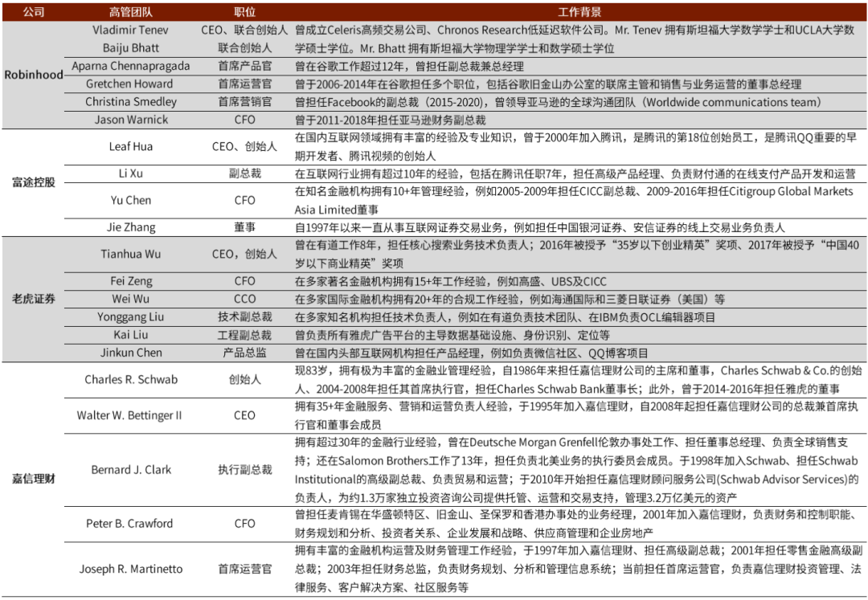Click the name Gretchen Howard
868x600 pixels.
(129, 84)
